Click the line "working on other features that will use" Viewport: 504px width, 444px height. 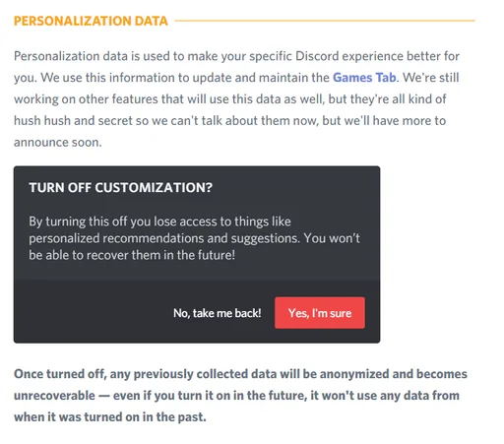[230, 99]
